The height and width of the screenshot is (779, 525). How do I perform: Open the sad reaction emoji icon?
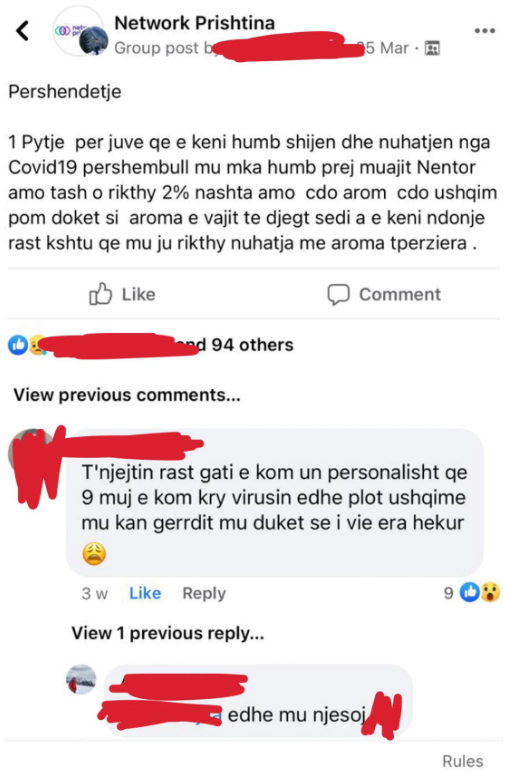(36, 345)
